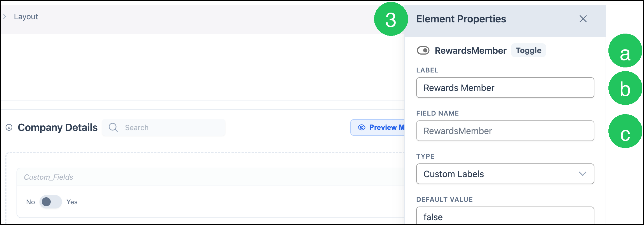The image size is (644, 225).
Task: Click the Toggle type badge
Action: tap(528, 50)
